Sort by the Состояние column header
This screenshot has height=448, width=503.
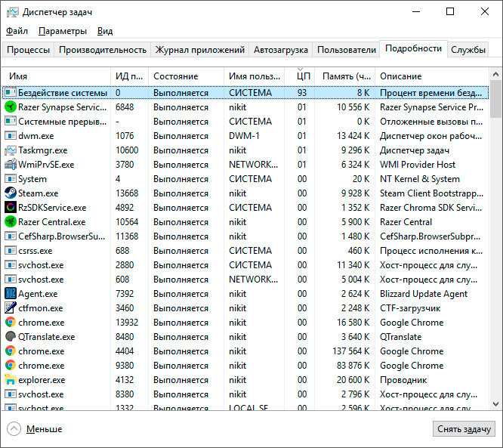[186, 76]
